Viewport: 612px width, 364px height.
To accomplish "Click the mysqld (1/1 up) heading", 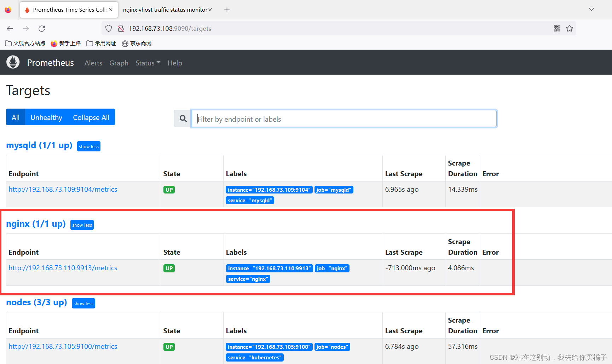I will 39,145.
